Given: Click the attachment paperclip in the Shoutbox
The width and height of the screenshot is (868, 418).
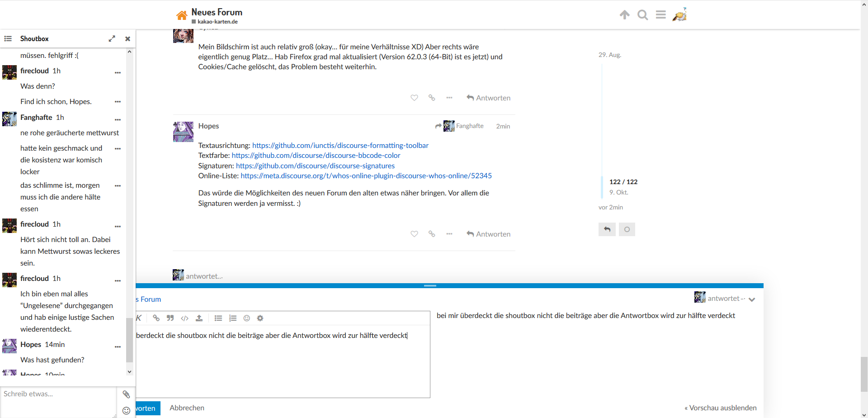Looking at the screenshot, I should tap(126, 394).
